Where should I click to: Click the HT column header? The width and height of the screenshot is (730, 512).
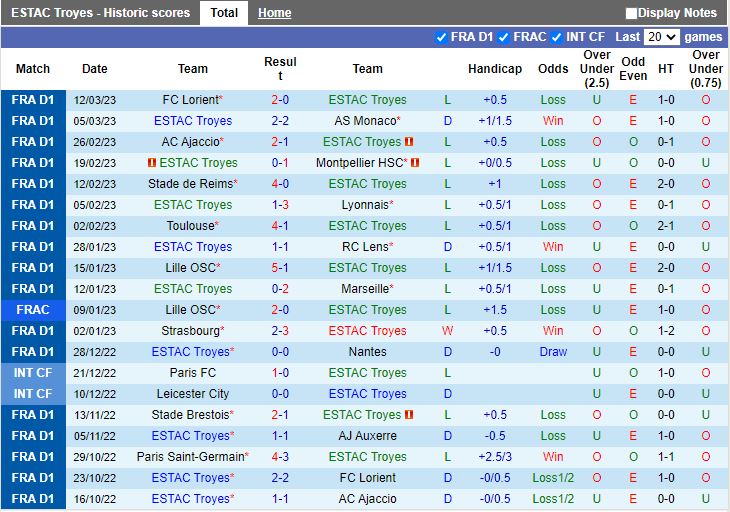(x=666, y=69)
